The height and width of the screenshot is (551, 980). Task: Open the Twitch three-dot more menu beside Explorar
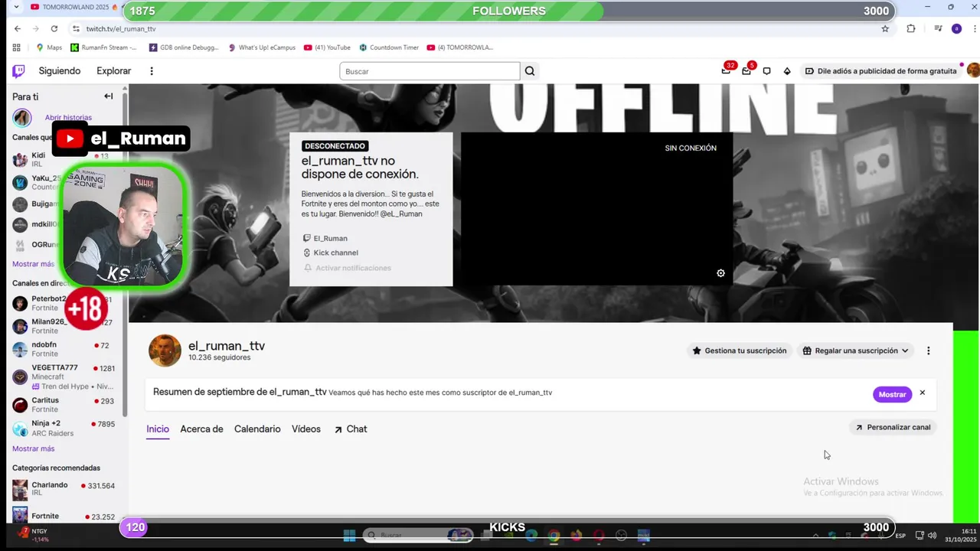pos(152,71)
